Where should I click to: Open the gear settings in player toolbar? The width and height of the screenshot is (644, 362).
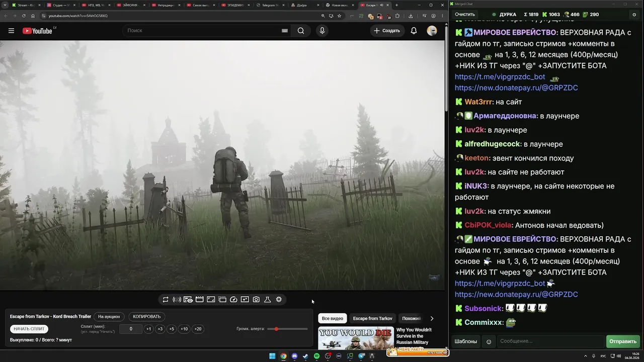[279, 300]
